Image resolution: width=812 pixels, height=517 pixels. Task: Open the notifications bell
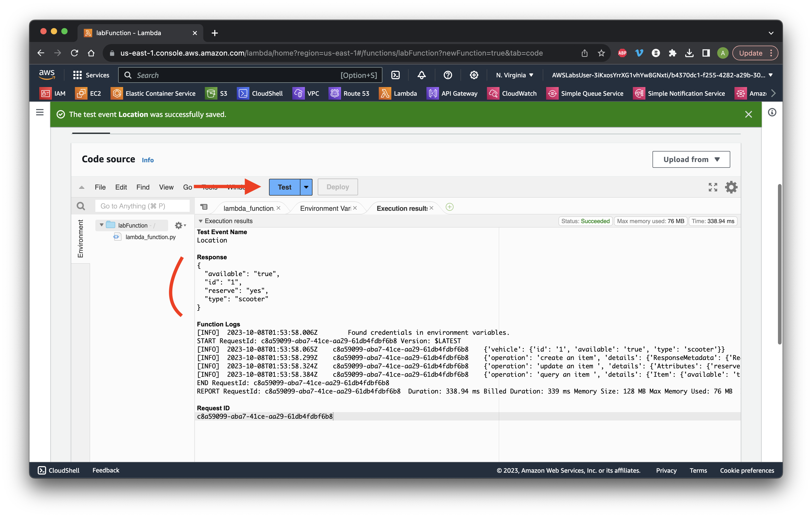coord(421,75)
